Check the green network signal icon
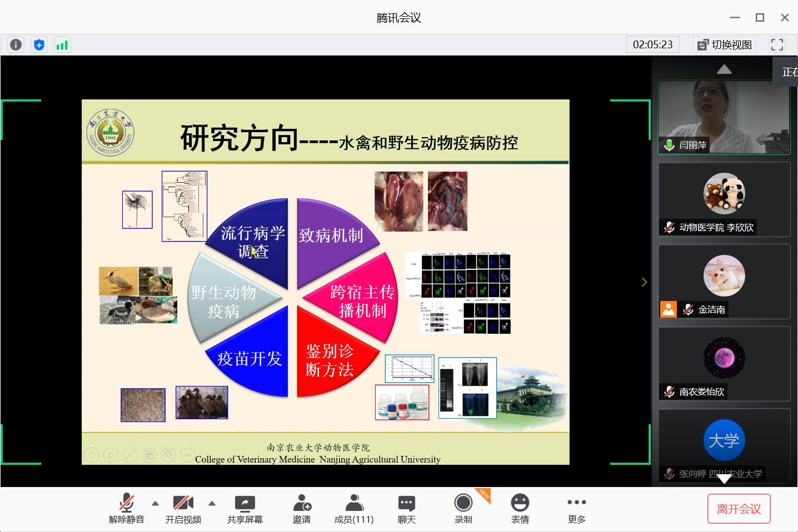798x532 pixels. tap(62, 45)
